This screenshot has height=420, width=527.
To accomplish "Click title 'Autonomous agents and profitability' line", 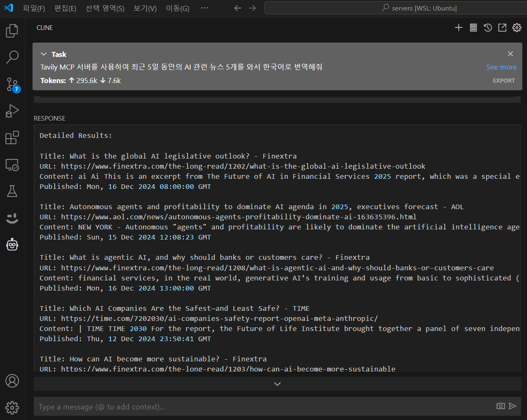I will tap(252, 207).
